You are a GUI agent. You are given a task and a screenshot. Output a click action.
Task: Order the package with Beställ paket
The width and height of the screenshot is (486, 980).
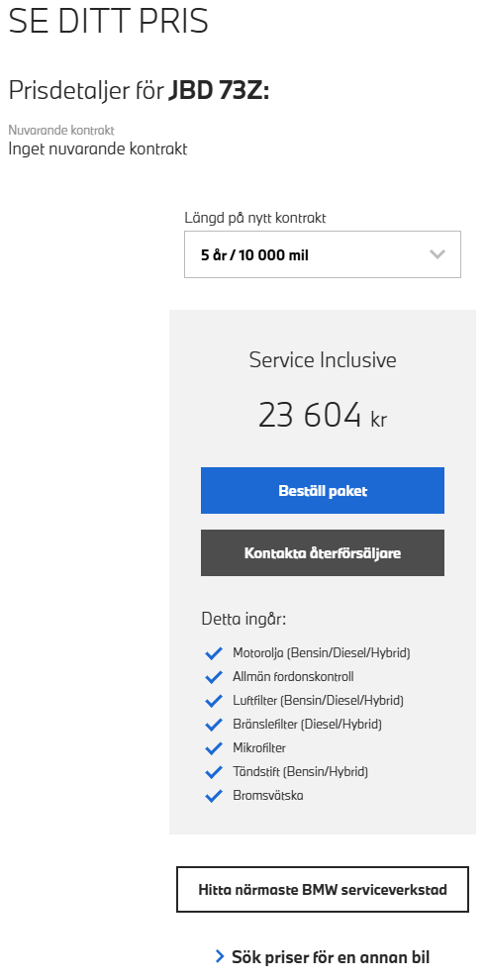coord(323,491)
